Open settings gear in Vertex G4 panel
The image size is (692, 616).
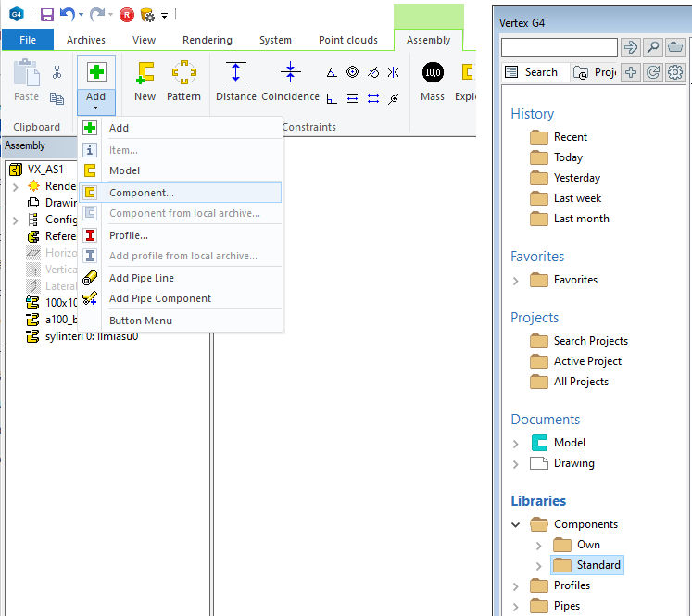675,72
